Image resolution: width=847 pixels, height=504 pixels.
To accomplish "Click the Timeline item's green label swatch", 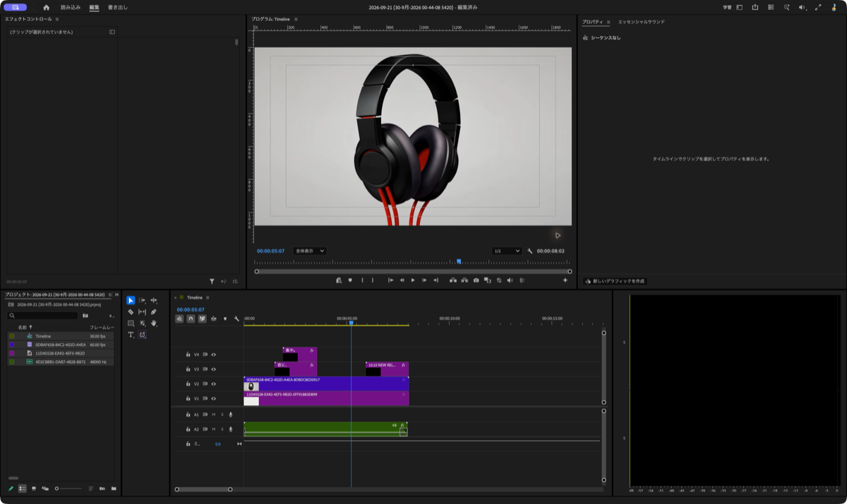I will coord(12,336).
